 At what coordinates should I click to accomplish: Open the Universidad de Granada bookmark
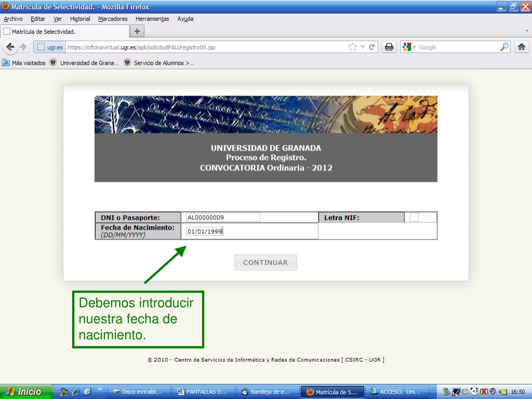(x=84, y=63)
